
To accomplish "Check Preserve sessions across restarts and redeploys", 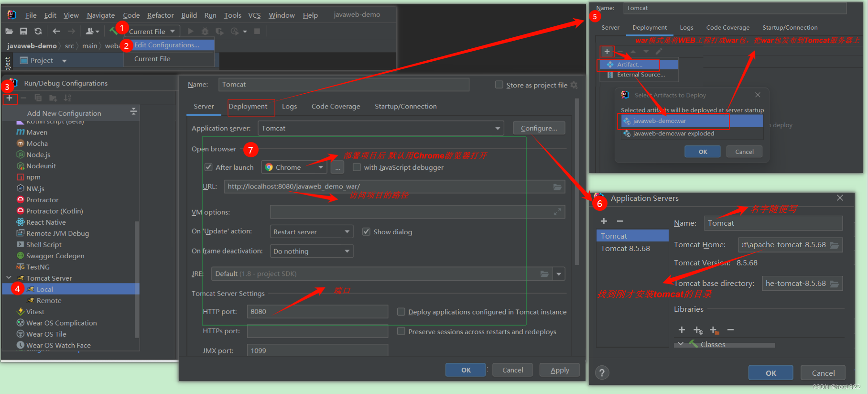I will [401, 331].
